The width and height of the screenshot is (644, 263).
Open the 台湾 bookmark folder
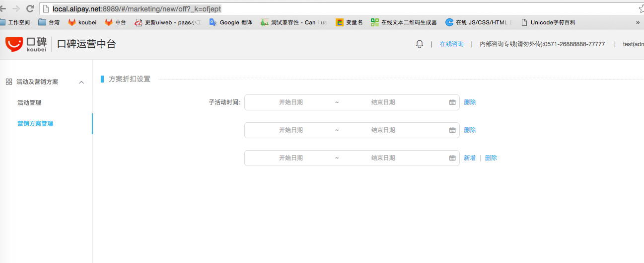(x=49, y=22)
